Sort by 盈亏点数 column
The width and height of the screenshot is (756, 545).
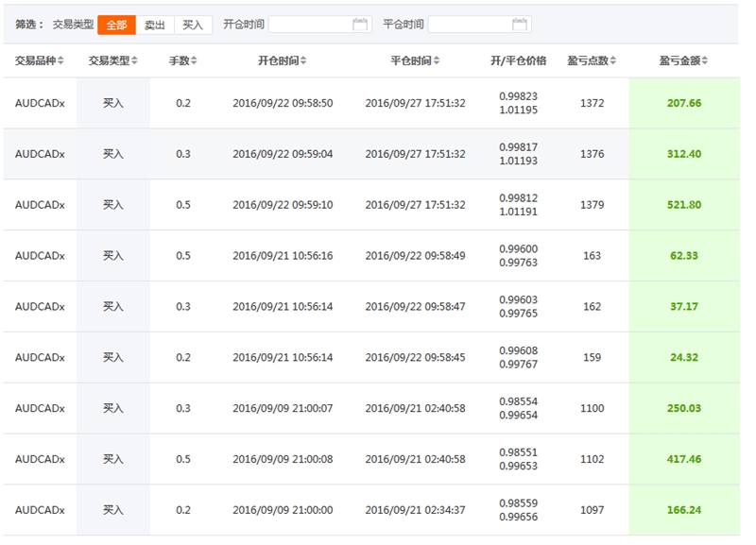[x=592, y=60]
